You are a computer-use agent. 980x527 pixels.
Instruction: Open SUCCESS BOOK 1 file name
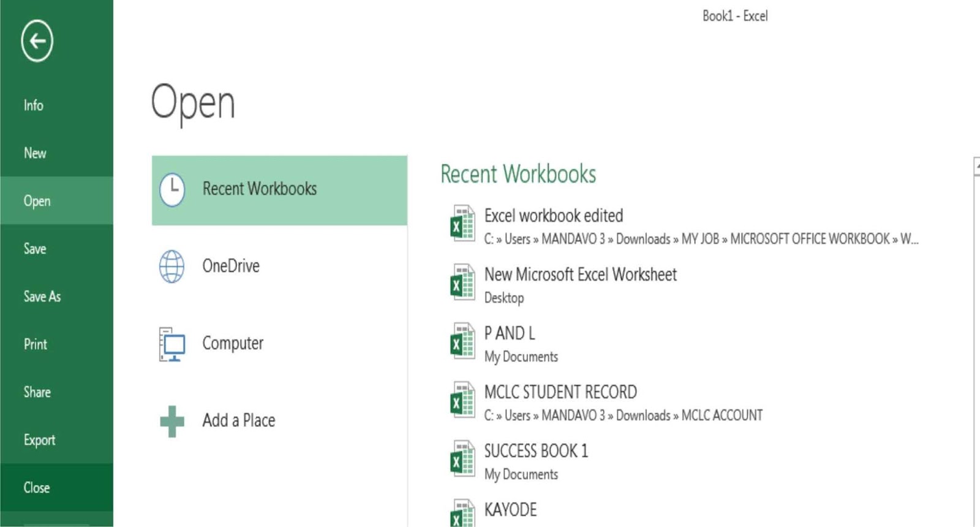(x=536, y=451)
